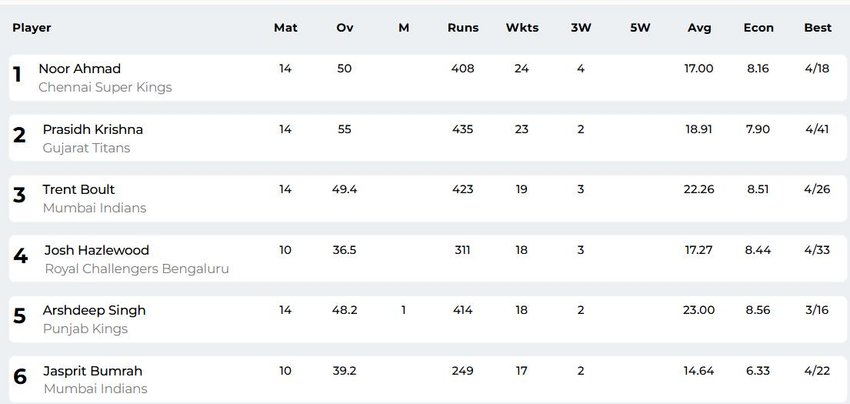Open Punjab Kings team link
Image resolution: width=850 pixels, height=404 pixels.
[x=85, y=329]
